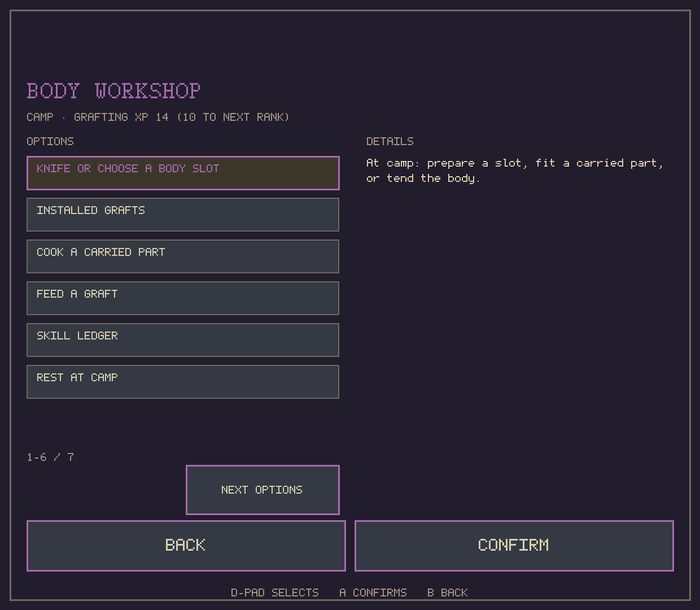Hit the large Back button
Screen dimensions: 700x610
186,546
